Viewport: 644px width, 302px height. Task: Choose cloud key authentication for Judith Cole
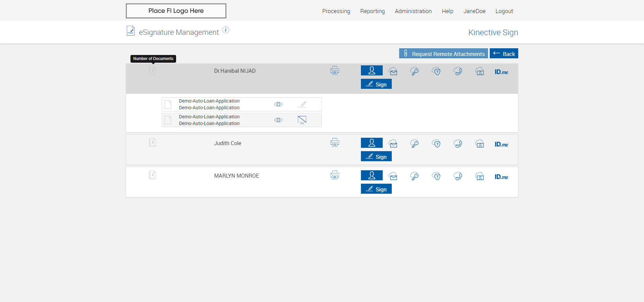415,143
